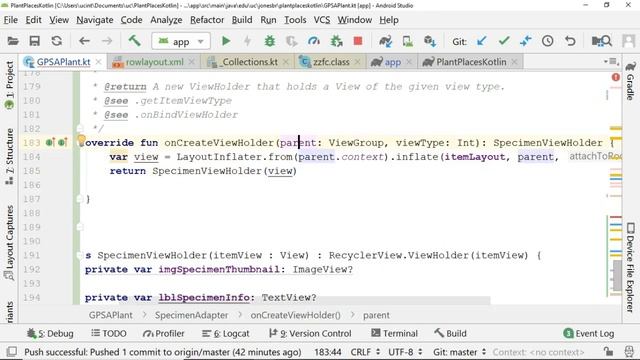Navigate back with the left arrow
The height and width of the screenshot is (360, 640).
coord(84,41)
